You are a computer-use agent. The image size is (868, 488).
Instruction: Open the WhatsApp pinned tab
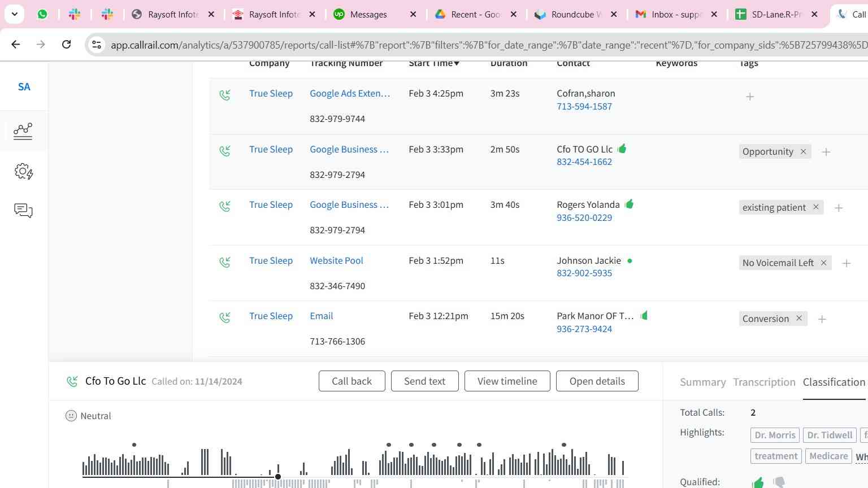pos(42,14)
